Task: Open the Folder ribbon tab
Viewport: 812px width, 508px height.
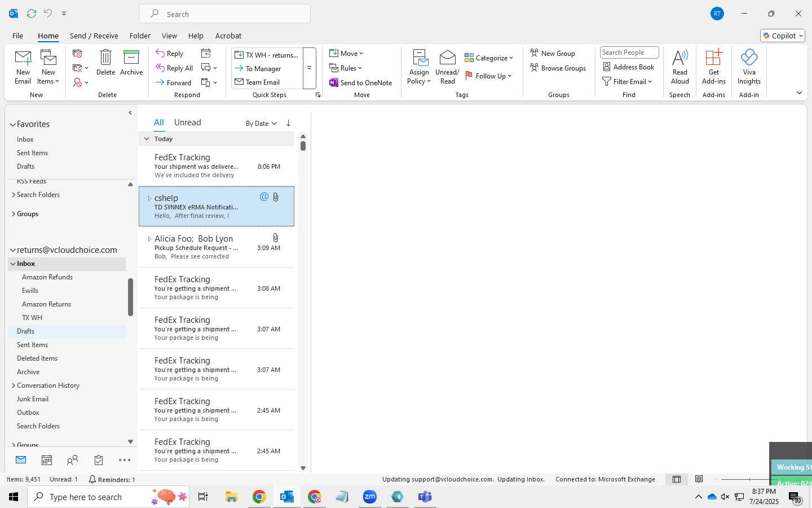Action: (140, 36)
